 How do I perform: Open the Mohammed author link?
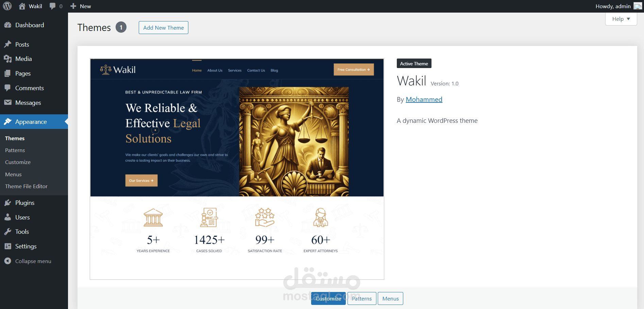click(x=424, y=99)
